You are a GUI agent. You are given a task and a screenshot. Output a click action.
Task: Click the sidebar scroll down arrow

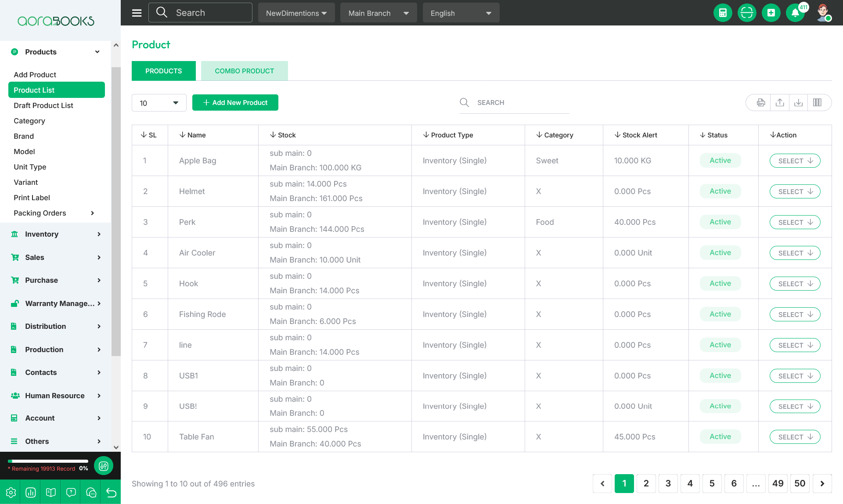click(116, 447)
